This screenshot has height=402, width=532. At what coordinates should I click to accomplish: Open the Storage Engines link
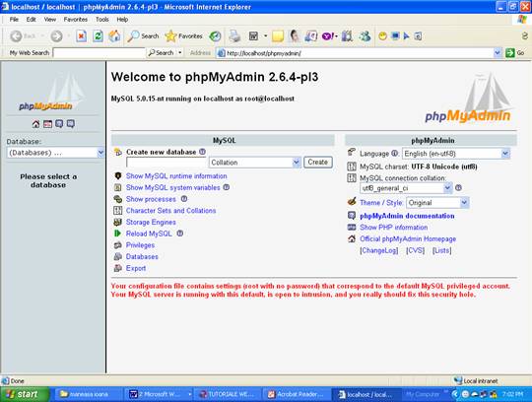(x=151, y=223)
